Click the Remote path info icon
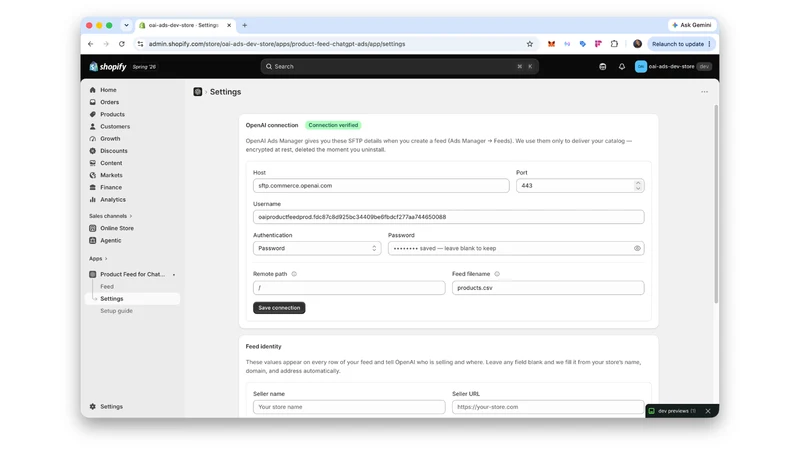Screen dimensions: 800x450 point(294,274)
